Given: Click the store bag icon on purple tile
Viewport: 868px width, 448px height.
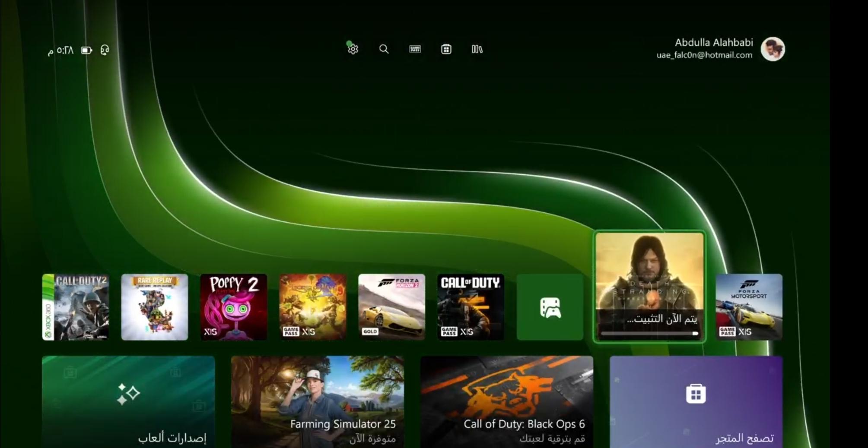Looking at the screenshot, I should coord(696,394).
